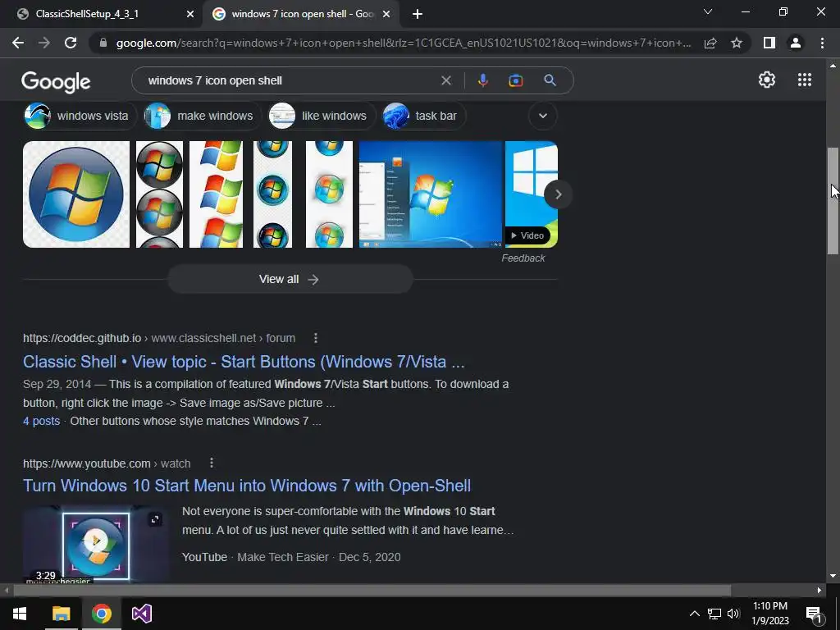Open the Chrome profile menu
840x630 pixels.
(x=796, y=43)
